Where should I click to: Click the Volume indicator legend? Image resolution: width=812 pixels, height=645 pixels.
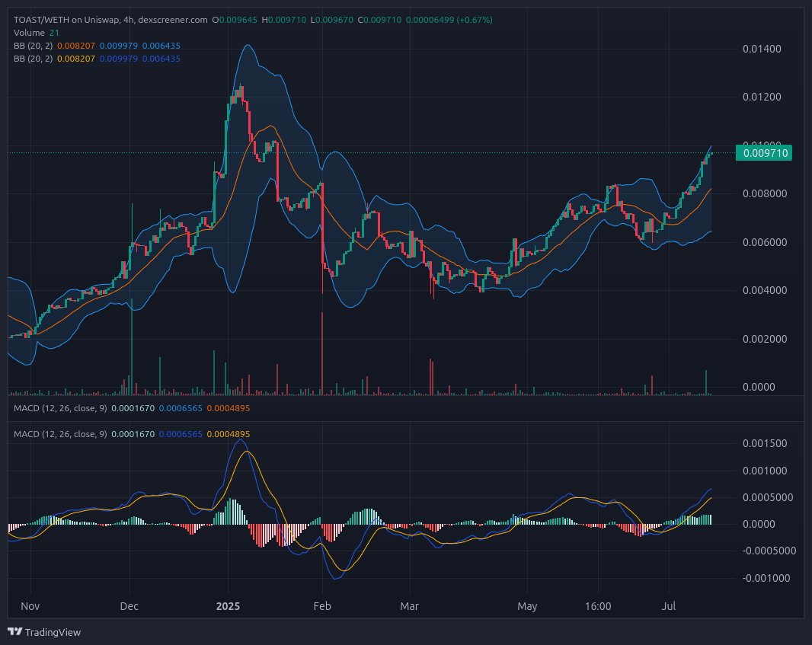29,33
